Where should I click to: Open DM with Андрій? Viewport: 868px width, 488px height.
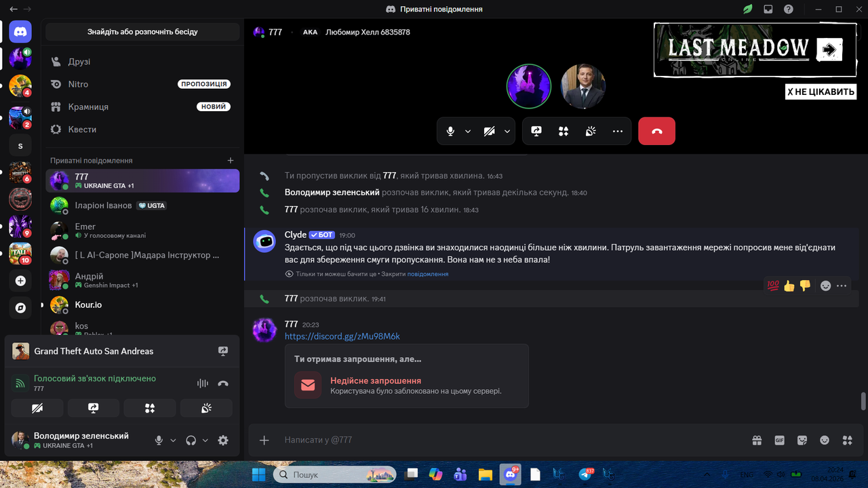tap(142, 280)
